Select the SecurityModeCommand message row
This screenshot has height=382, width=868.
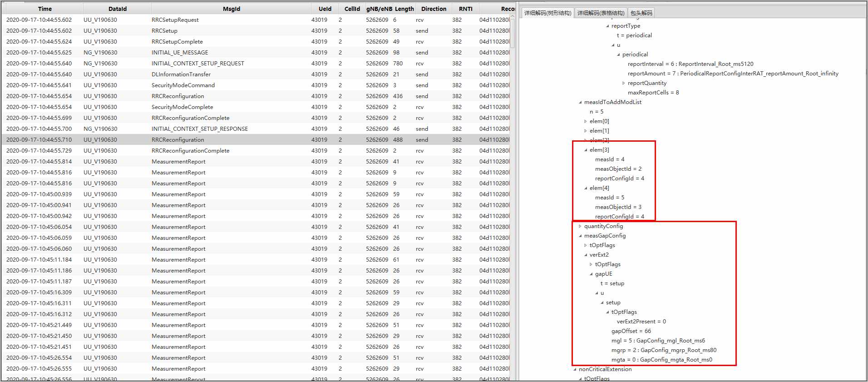183,85
